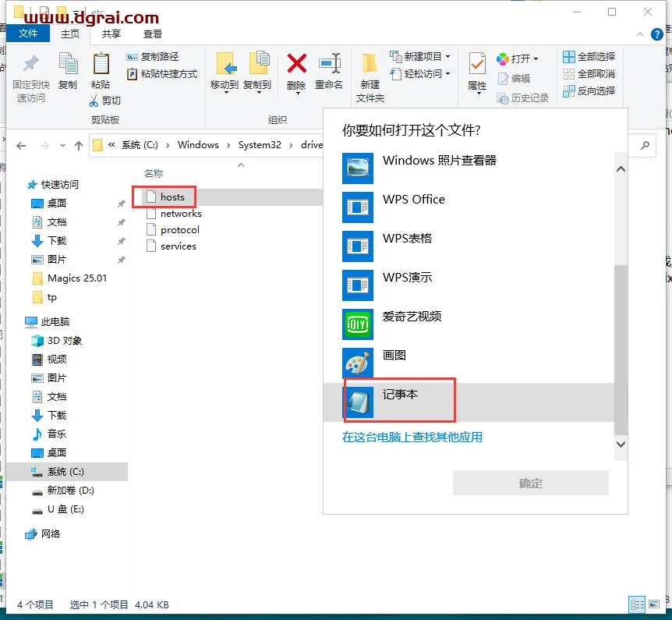672x620 pixels.
Task: Click the app list scroll up arrow
Action: point(621,169)
